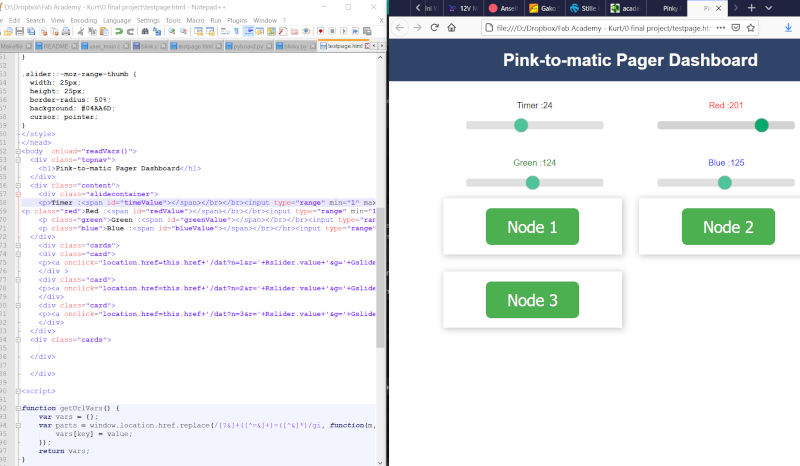Switch to README tab in Notepad++
The width and height of the screenshot is (800, 466).
tap(57, 46)
